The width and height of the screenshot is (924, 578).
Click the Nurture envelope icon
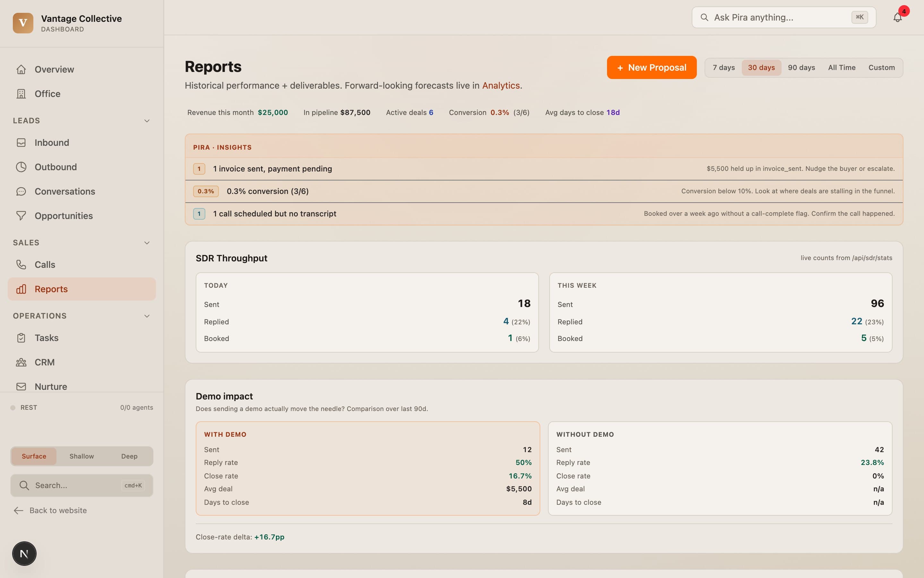[x=21, y=387]
